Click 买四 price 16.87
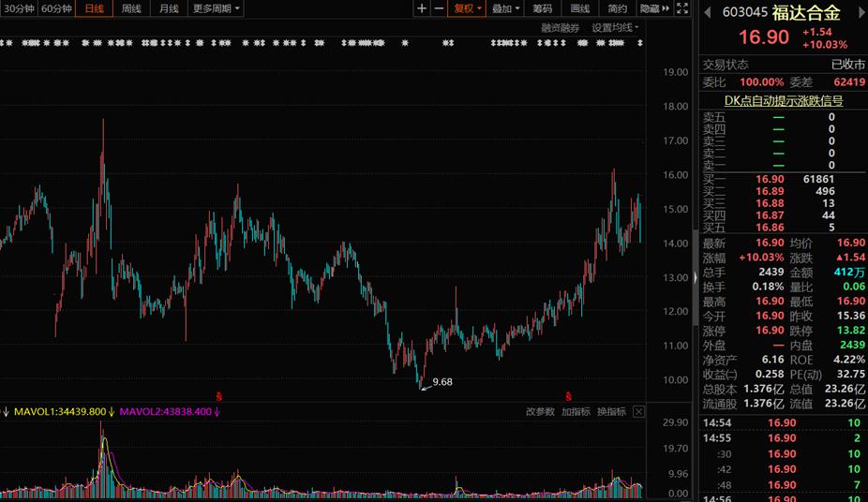868x502 pixels. point(770,215)
